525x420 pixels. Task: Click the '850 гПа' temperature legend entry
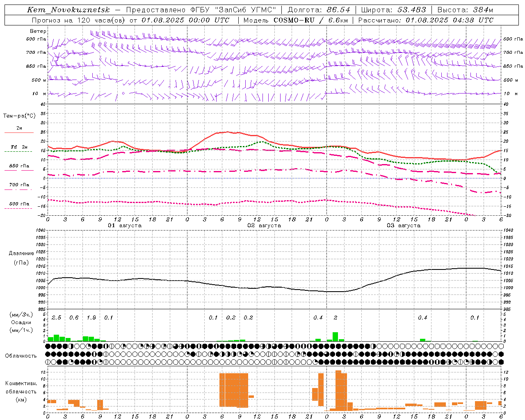tap(19, 166)
